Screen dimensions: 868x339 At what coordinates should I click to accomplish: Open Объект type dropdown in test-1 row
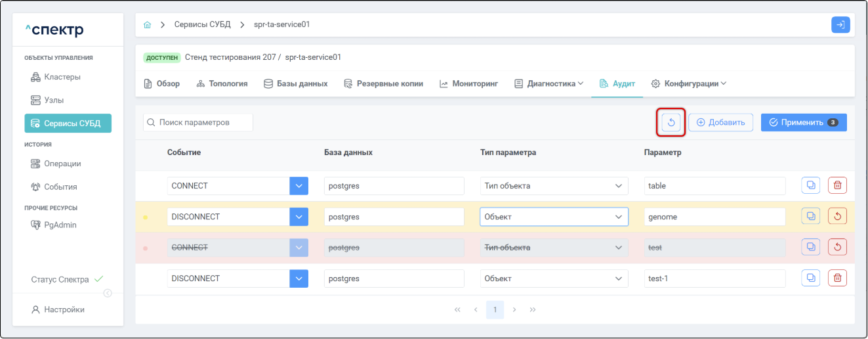618,279
